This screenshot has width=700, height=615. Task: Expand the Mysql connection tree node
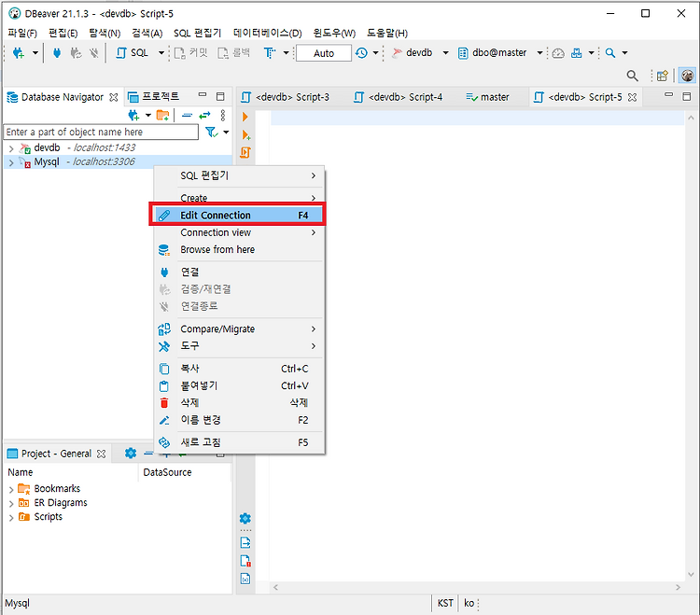tap(11, 162)
